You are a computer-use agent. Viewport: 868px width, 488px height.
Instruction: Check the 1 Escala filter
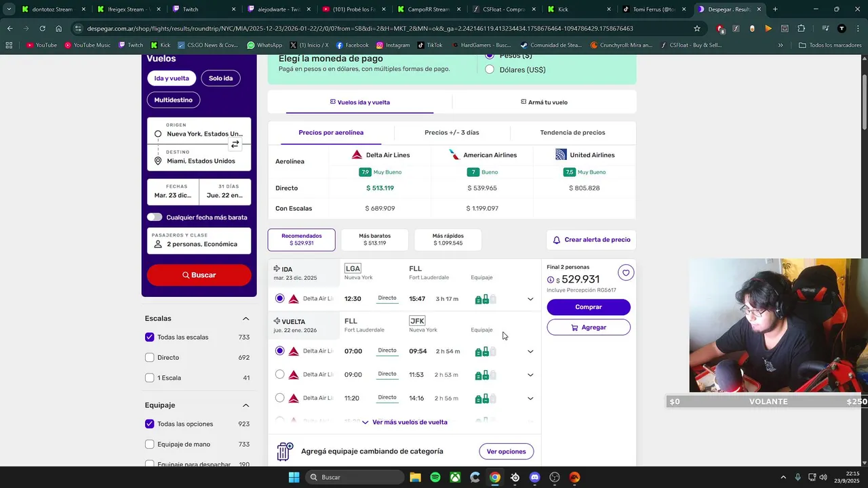pyautogui.click(x=150, y=378)
